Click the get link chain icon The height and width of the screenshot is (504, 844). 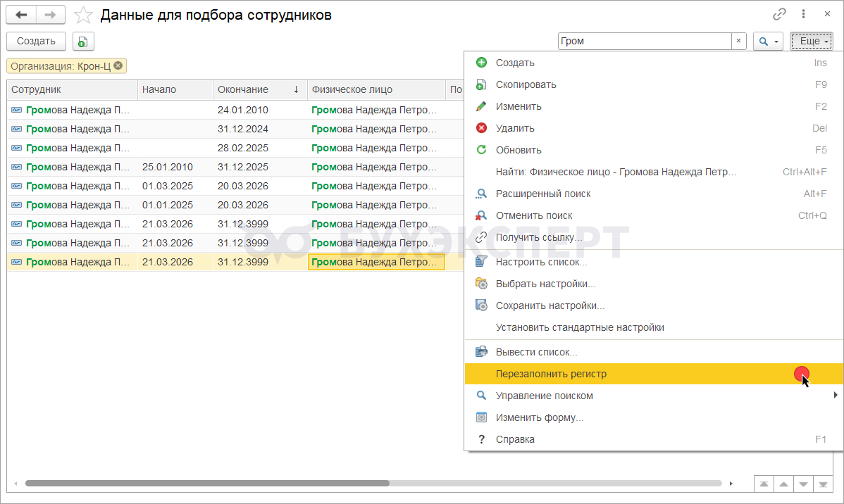(x=779, y=14)
